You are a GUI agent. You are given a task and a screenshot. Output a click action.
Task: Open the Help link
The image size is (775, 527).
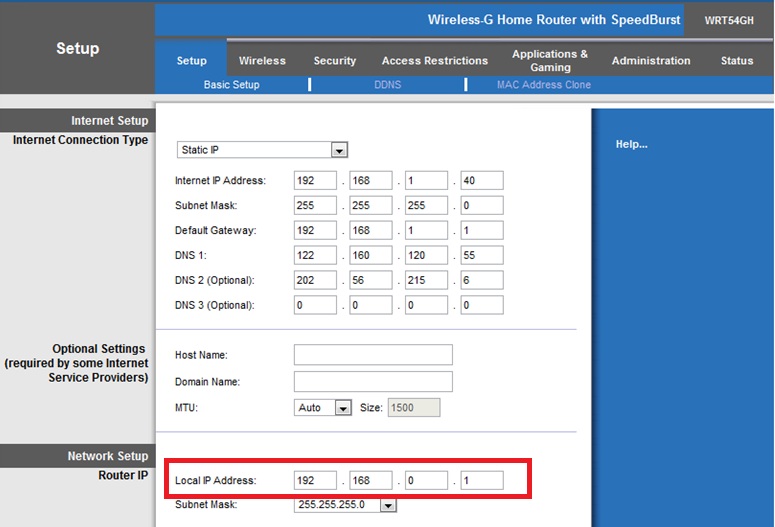coord(631,144)
